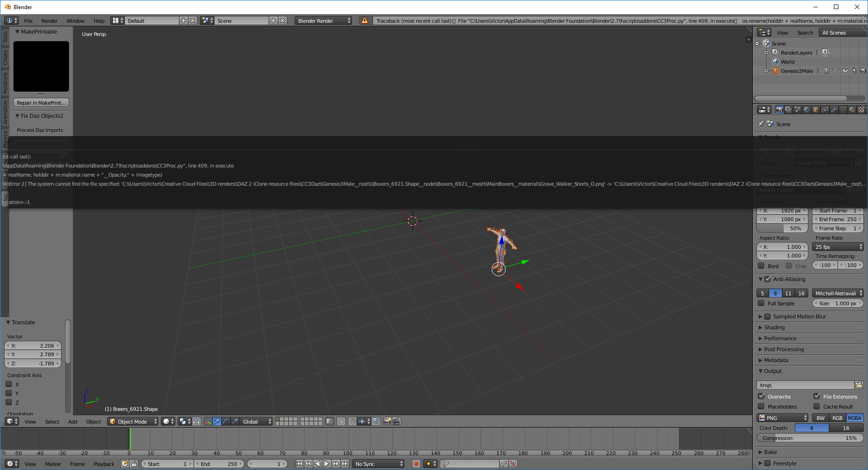Screen dimensions: 868x470
Task: Select the translate manipulator arrow icon
Action: 217,421
